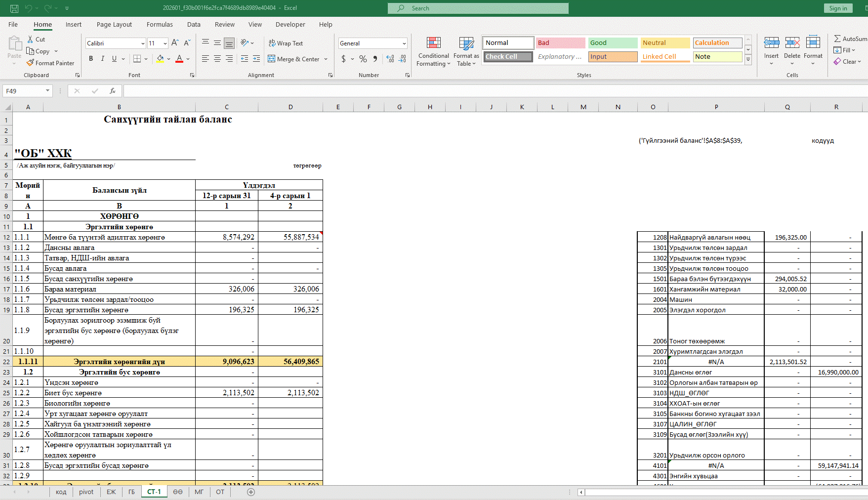This screenshot has width=868, height=500.
Task: Click the Increase Indent icon
Action: coord(256,59)
